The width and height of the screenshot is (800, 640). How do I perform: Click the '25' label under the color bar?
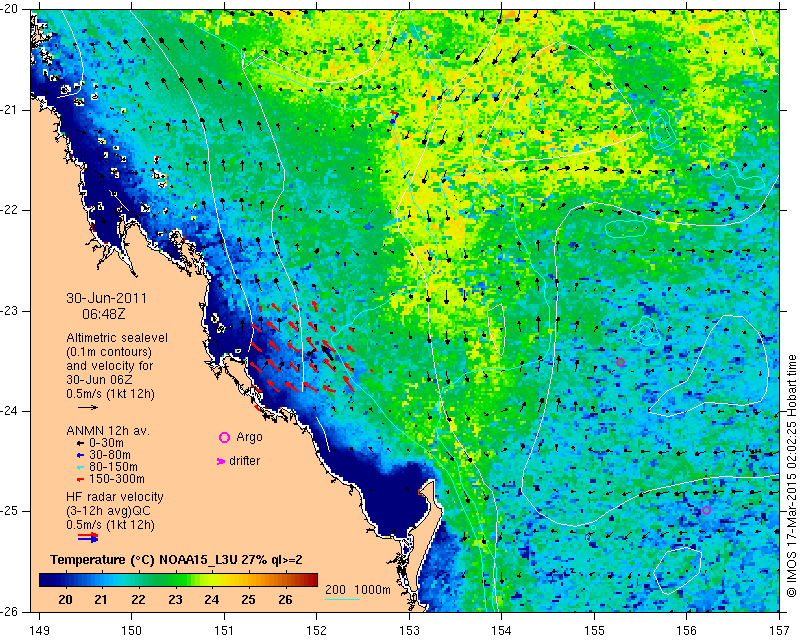[248, 599]
